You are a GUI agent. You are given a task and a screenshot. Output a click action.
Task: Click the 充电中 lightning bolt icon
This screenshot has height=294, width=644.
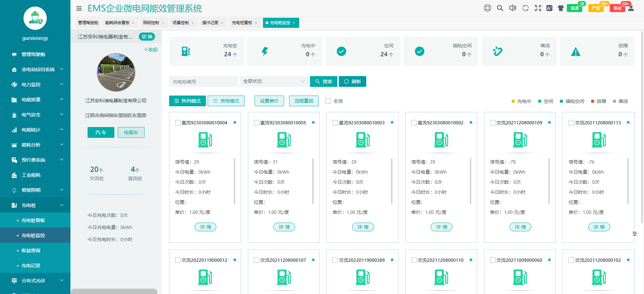(x=265, y=51)
